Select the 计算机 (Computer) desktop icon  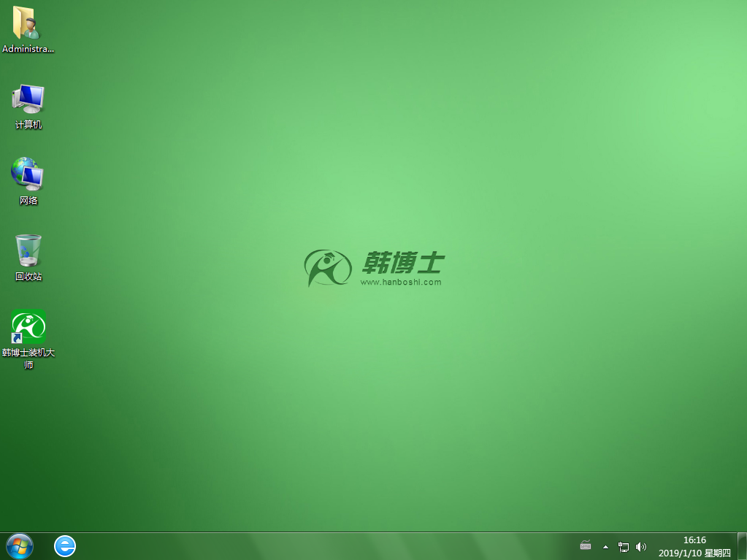coord(28,99)
